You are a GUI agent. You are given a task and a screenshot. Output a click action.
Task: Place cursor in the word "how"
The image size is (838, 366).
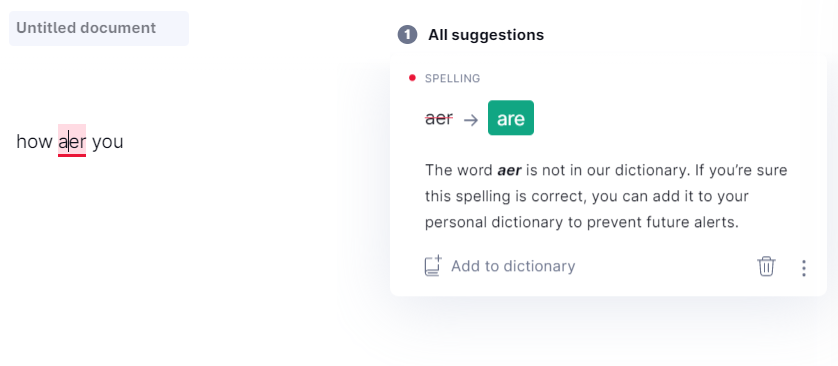point(34,142)
